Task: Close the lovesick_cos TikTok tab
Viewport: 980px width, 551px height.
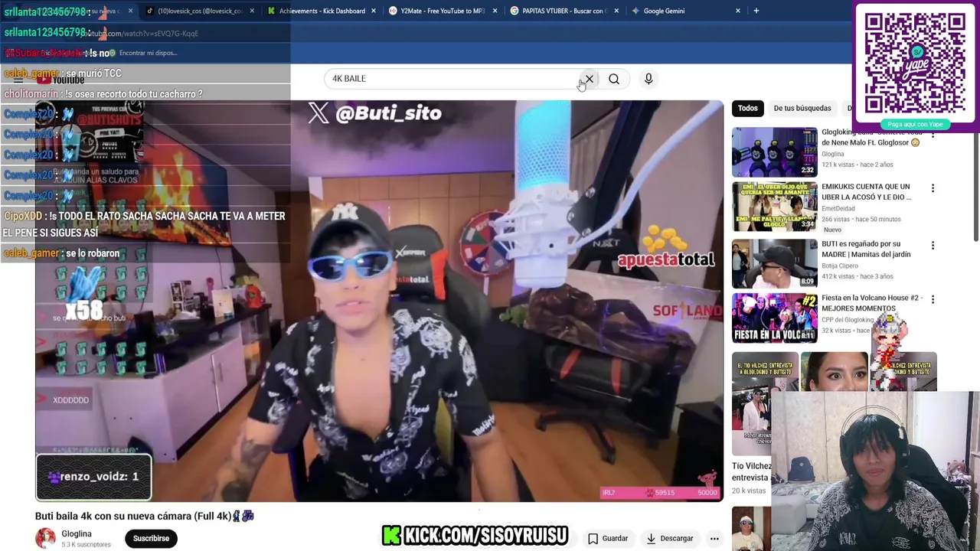Action: pyautogui.click(x=252, y=11)
